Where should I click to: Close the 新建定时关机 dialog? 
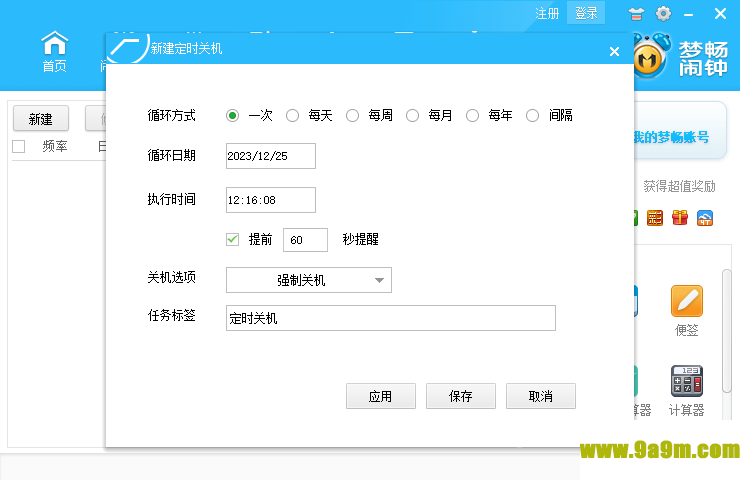614,51
